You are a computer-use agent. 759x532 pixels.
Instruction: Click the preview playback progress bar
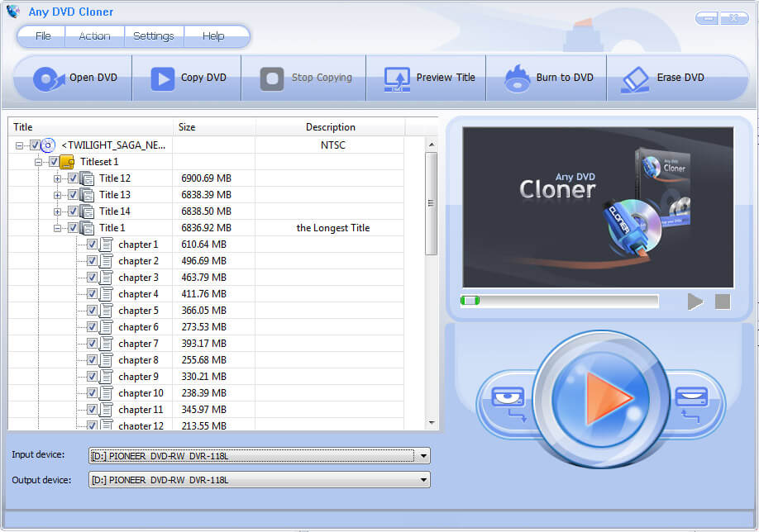click(x=560, y=301)
